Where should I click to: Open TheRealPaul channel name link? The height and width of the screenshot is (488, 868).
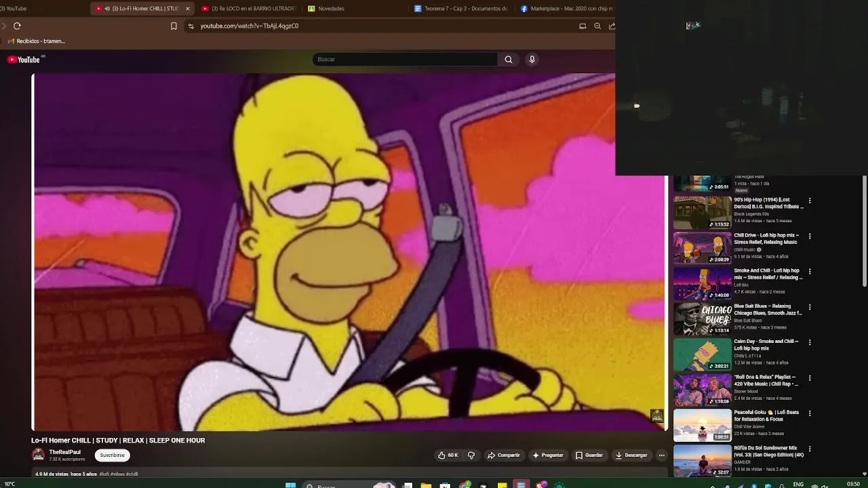tap(64, 452)
